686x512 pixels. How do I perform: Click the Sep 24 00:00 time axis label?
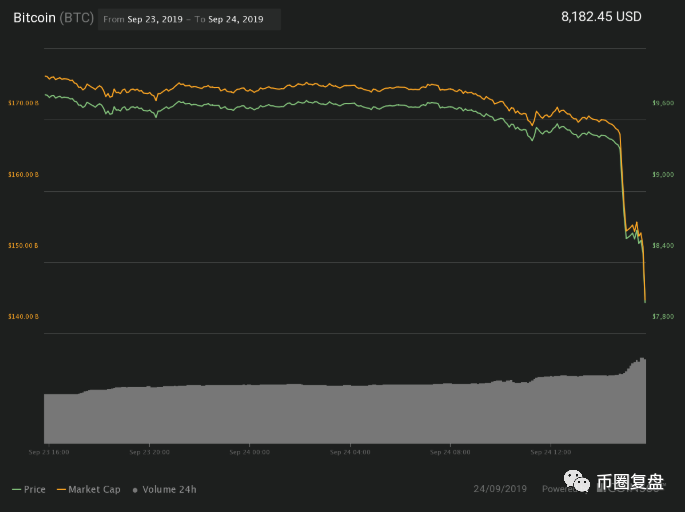[250, 452]
